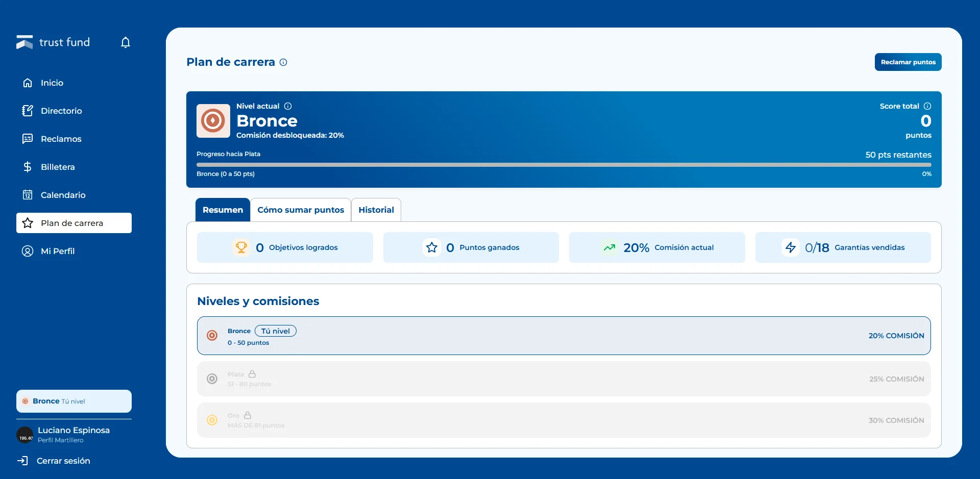The image size is (980, 479).
Task: Click the Bronce level badge icon in banner
Action: pos(213,121)
